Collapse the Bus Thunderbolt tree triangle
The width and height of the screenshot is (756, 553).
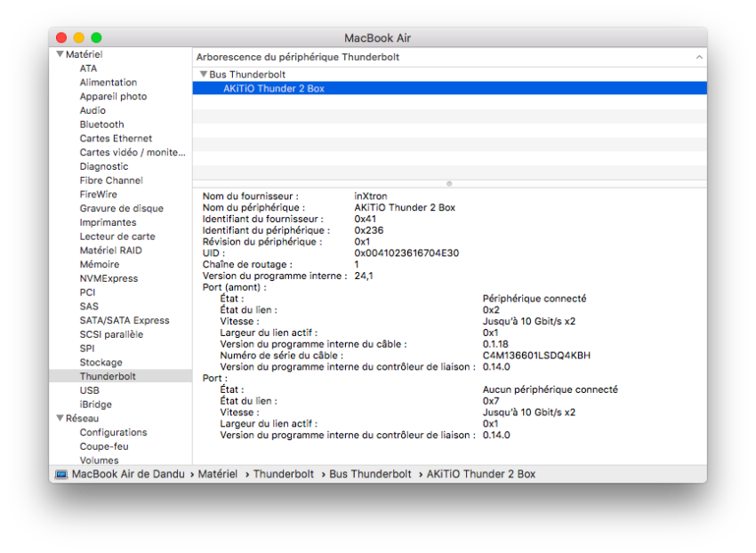tap(204, 75)
